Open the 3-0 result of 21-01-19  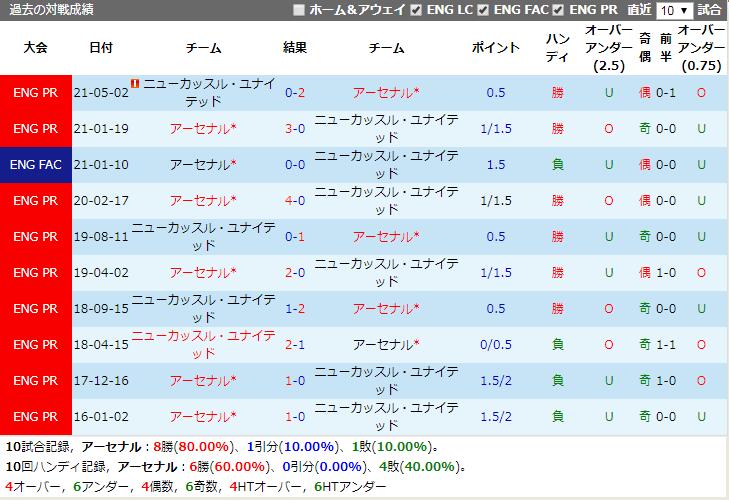click(295, 128)
